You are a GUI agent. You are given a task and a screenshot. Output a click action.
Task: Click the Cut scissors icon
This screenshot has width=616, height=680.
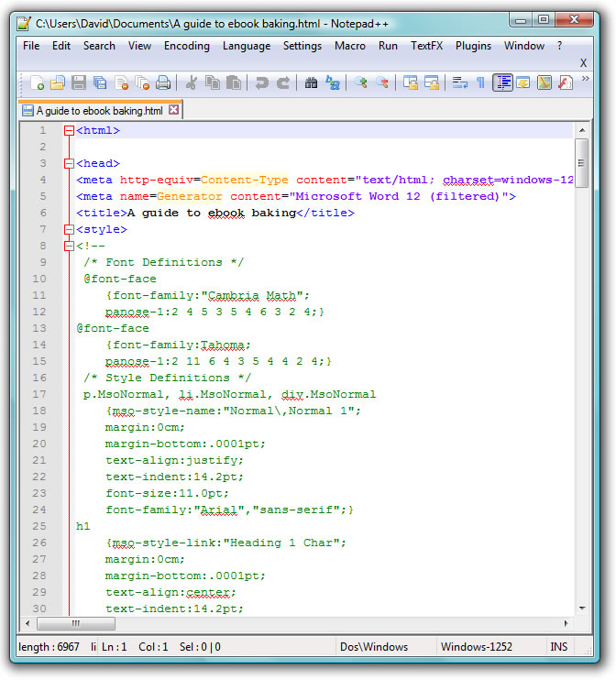click(x=192, y=83)
